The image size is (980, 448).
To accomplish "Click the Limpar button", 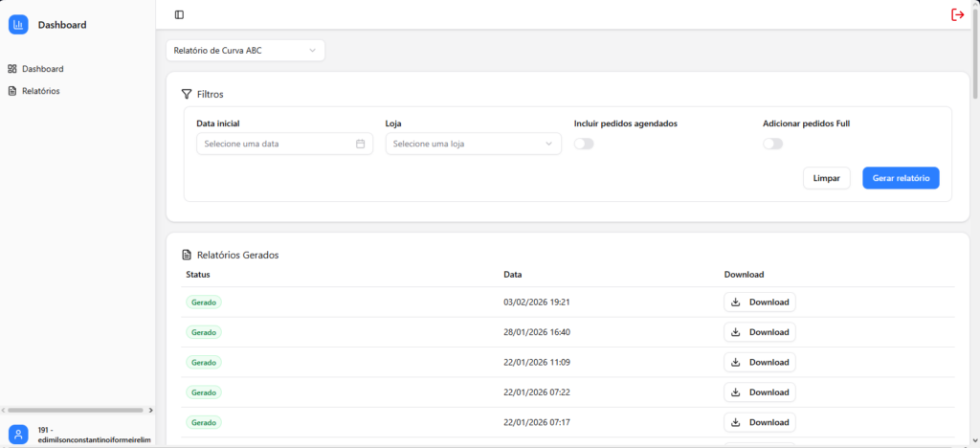I will tap(826, 178).
